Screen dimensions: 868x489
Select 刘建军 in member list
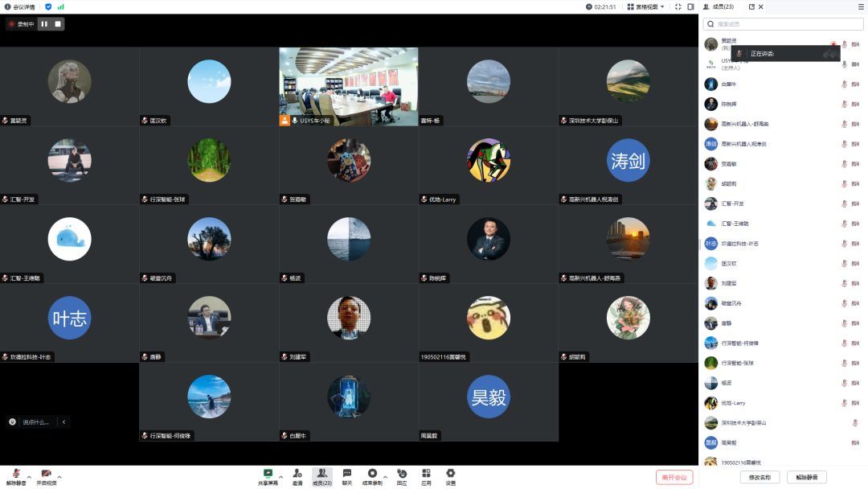783,284
